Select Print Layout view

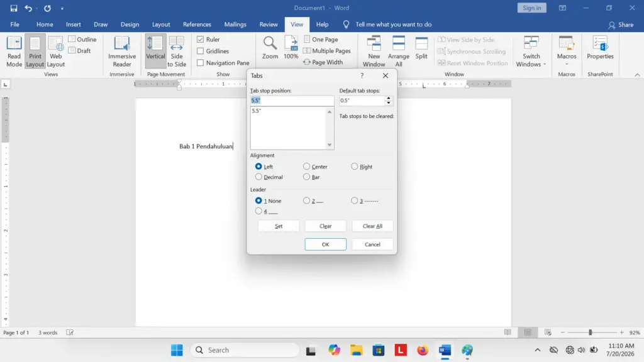(x=35, y=52)
